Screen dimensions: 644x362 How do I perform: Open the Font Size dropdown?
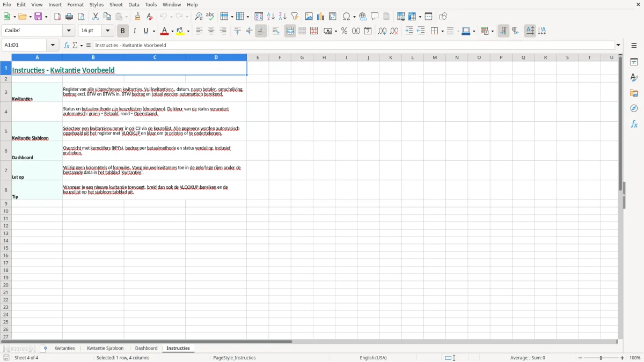click(x=107, y=31)
